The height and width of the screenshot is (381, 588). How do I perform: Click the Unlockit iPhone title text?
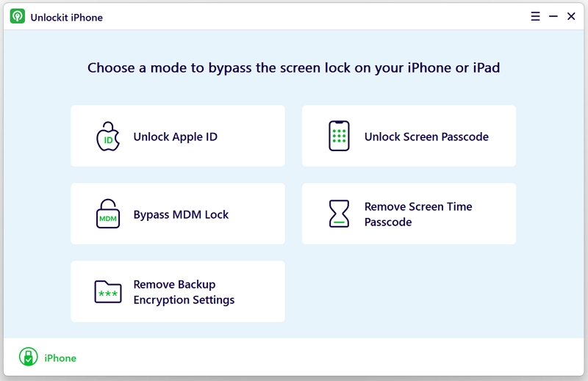66,17
